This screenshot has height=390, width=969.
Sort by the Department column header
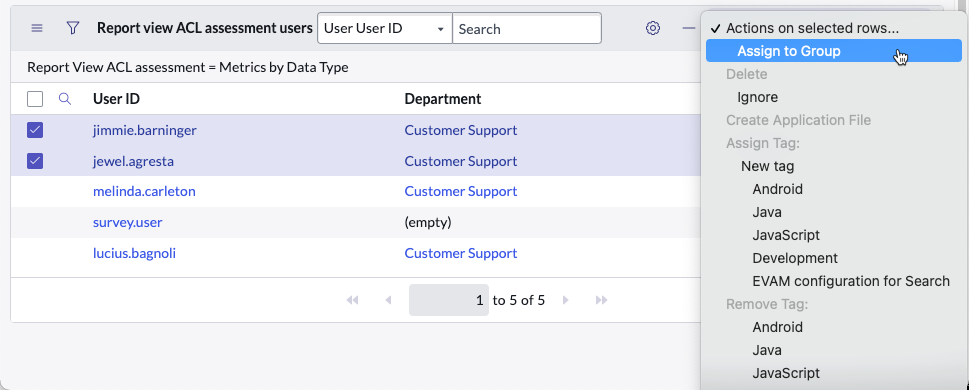442,99
